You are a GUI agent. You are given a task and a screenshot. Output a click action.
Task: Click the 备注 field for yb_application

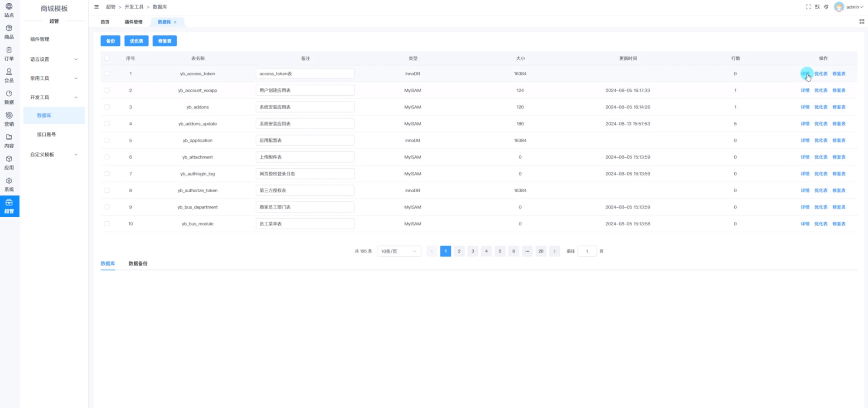click(305, 141)
